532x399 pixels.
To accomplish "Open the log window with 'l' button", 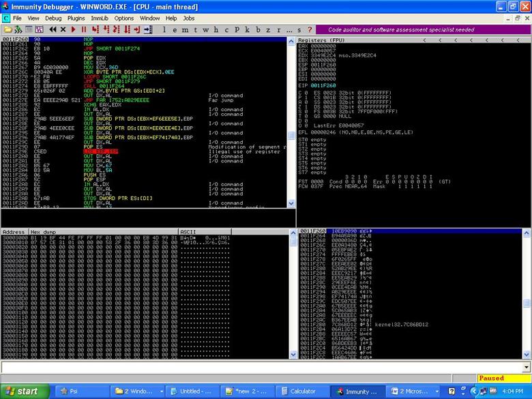I will [166, 30].
